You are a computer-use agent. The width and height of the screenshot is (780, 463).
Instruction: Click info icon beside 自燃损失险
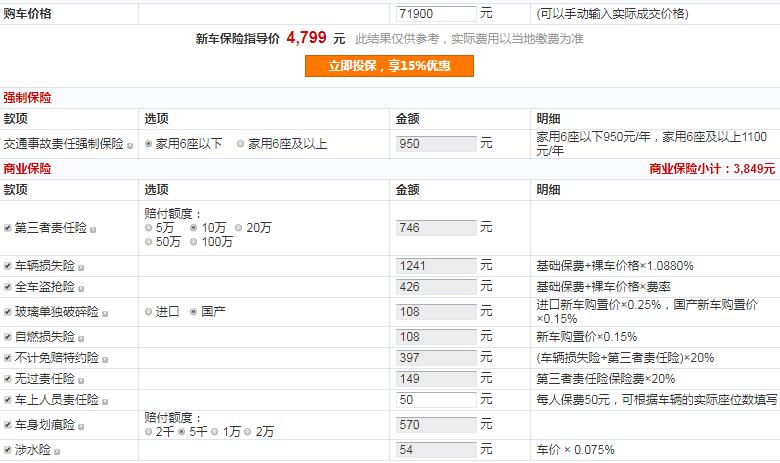(x=81, y=339)
